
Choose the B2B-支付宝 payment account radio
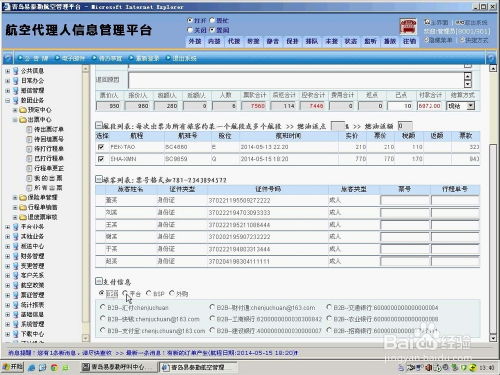pos(103,330)
